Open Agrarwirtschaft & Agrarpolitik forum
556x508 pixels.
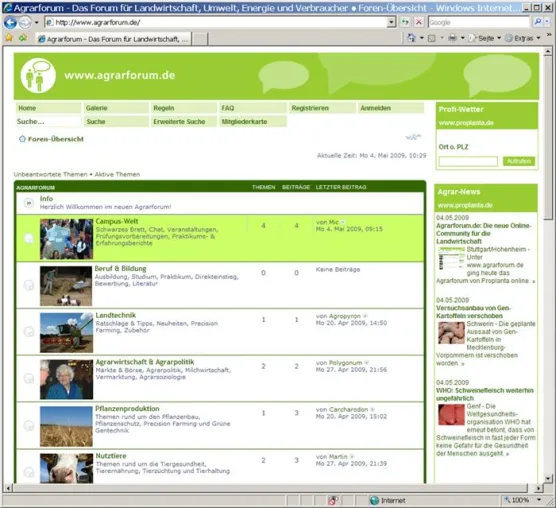point(145,362)
